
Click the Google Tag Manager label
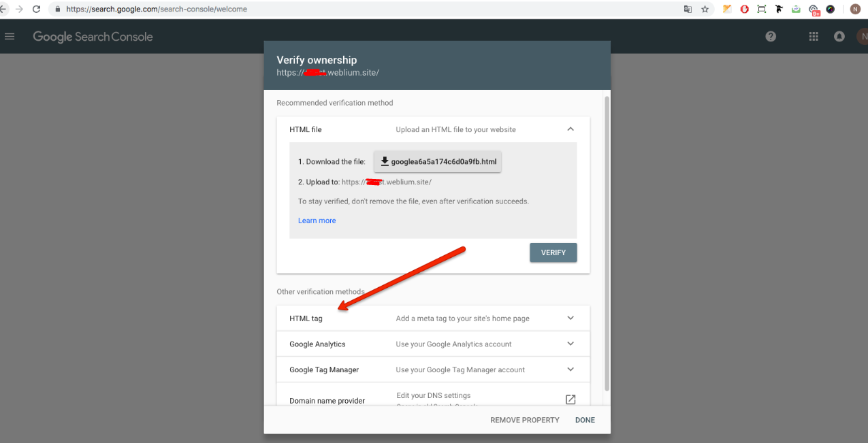coord(324,370)
